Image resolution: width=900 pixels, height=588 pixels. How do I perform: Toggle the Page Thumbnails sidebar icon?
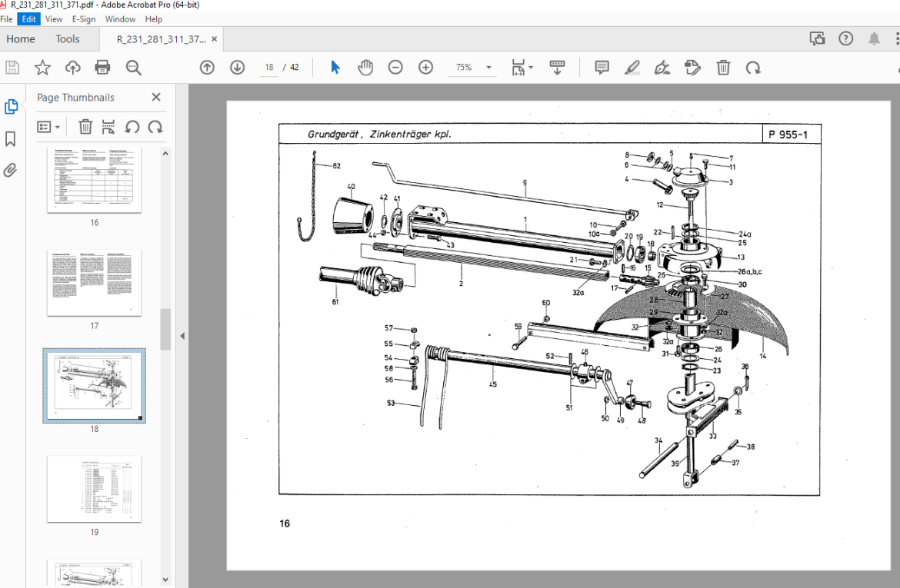11,107
